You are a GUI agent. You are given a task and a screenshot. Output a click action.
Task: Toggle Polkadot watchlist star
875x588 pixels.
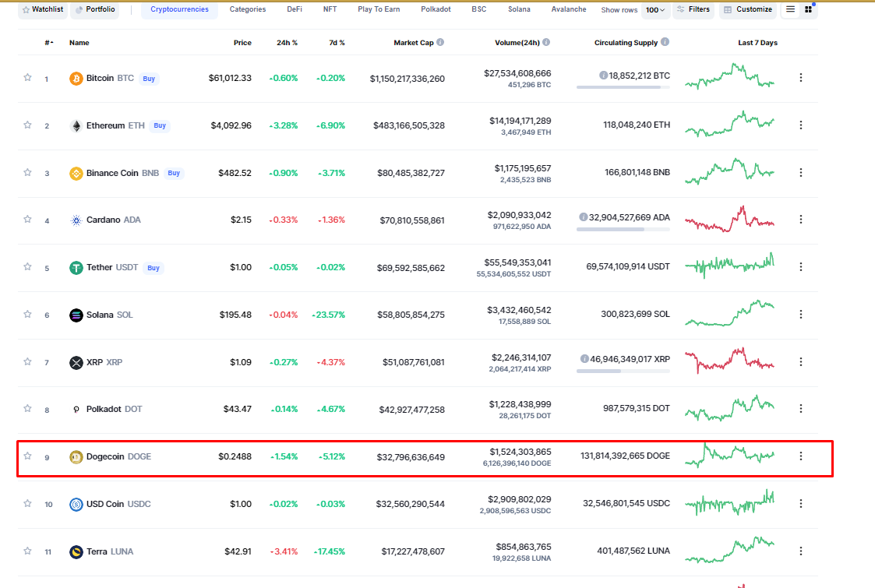(27, 408)
